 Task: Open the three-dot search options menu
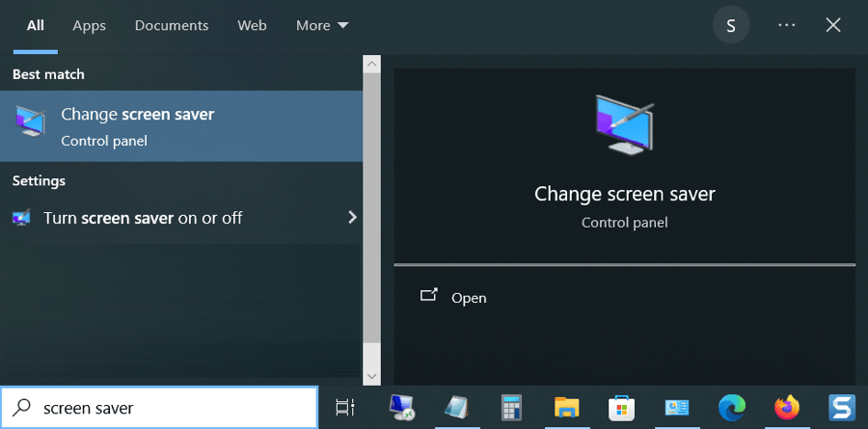click(787, 25)
